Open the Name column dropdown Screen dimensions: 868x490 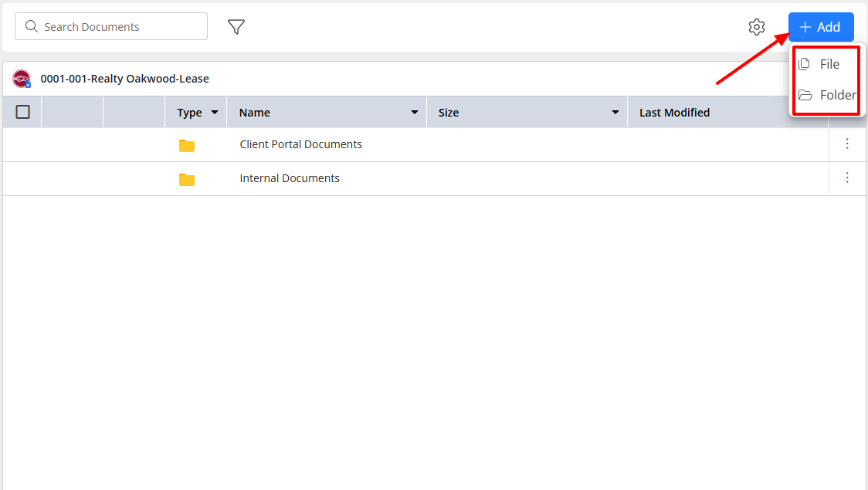pyautogui.click(x=415, y=112)
